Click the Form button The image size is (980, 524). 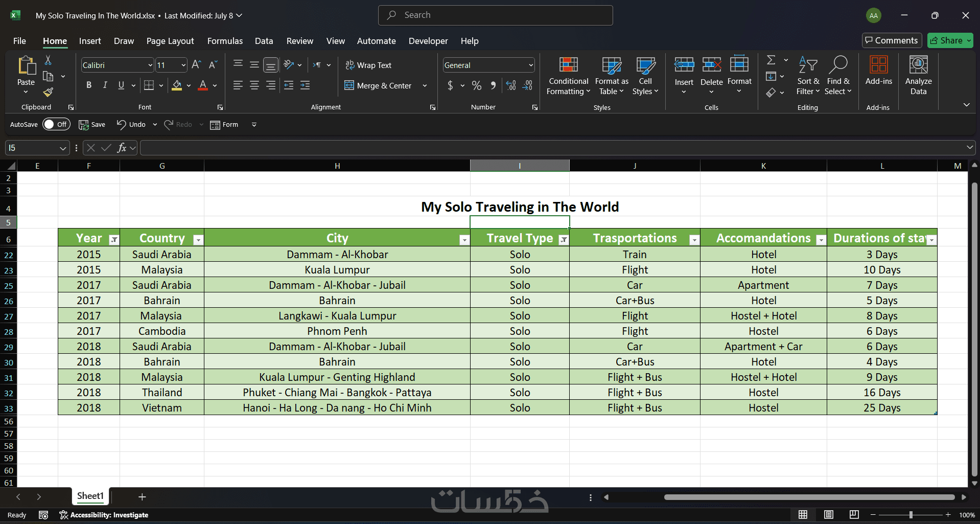pyautogui.click(x=224, y=124)
